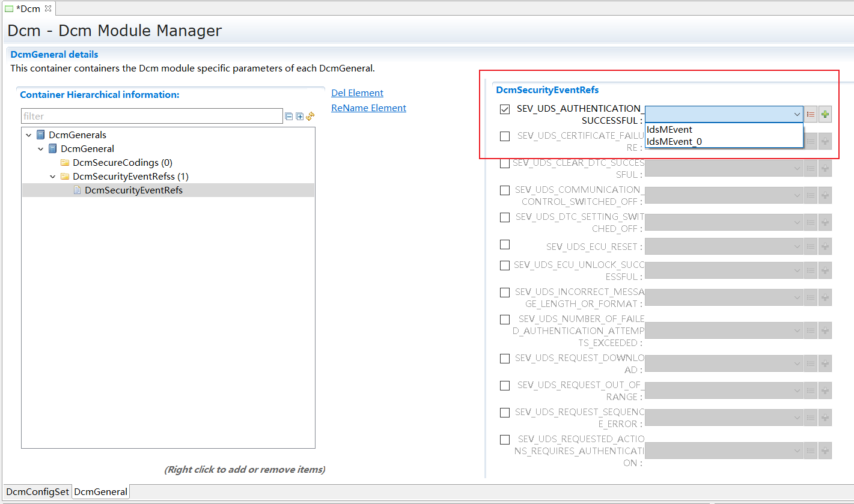Switch to the DcmConfigSet tab
This screenshot has width=854, height=504.
click(37, 491)
